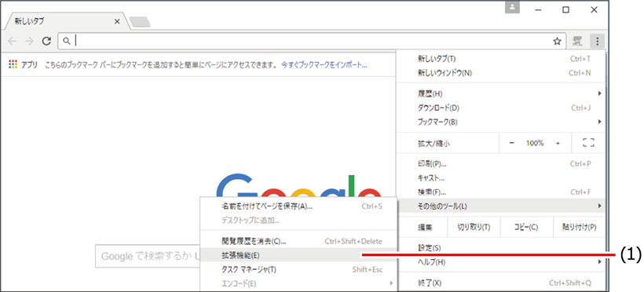Open タスク マネージャ(T) item
This screenshot has height=292, width=644.
click(x=298, y=269)
